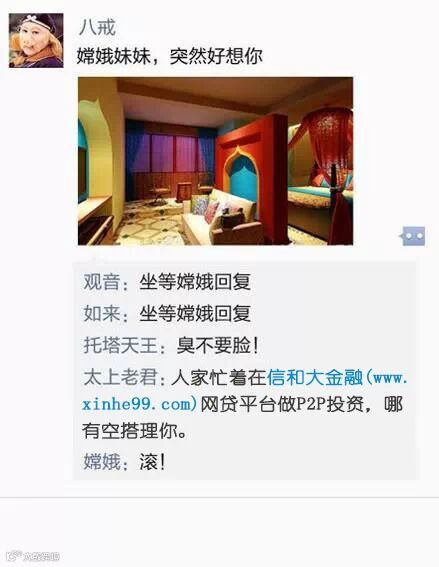The height and width of the screenshot is (567, 439).
Task: Reply to 如来's comment 坐等嫦娥回复
Action: click(195, 314)
